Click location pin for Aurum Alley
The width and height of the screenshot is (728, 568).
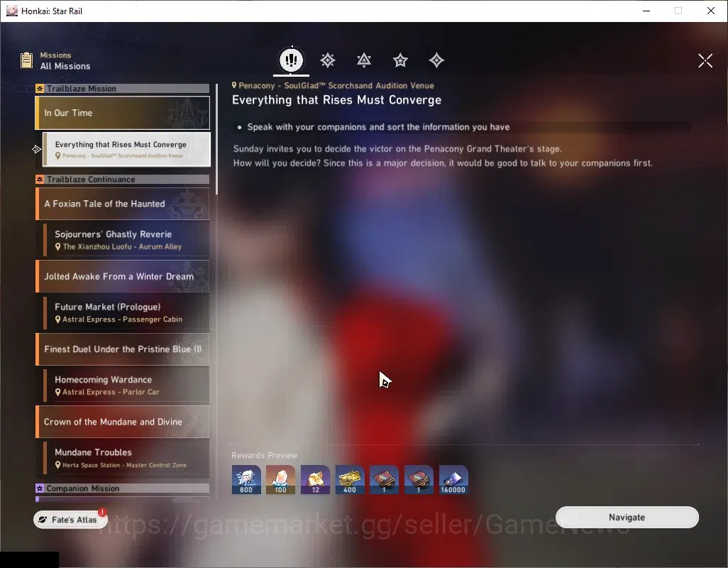58,246
